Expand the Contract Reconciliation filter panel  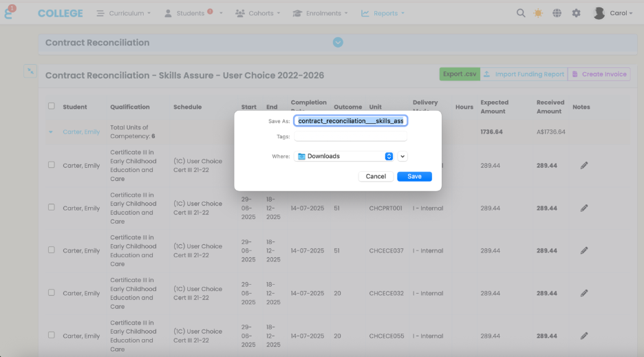[x=338, y=43]
